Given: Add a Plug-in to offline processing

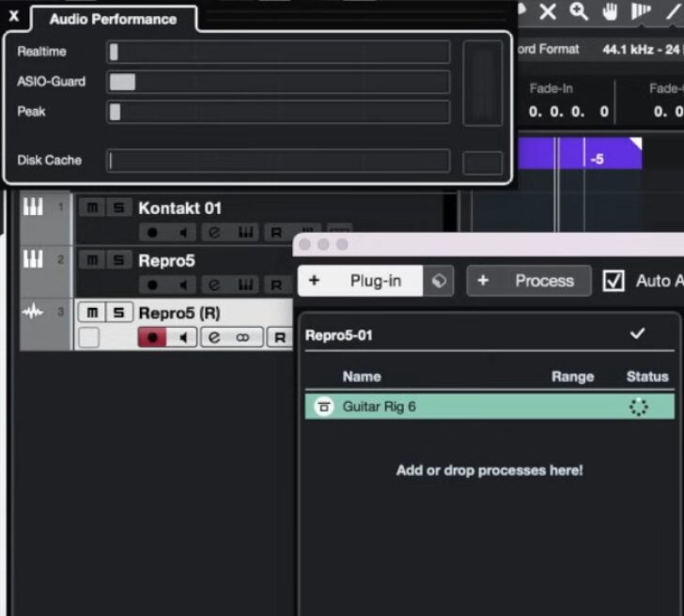Looking at the screenshot, I should pos(362,281).
